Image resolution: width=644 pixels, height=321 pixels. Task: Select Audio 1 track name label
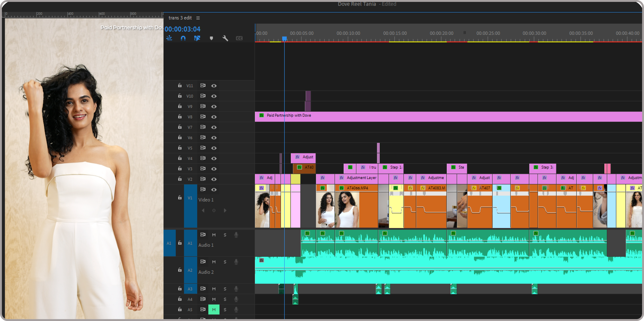point(206,245)
